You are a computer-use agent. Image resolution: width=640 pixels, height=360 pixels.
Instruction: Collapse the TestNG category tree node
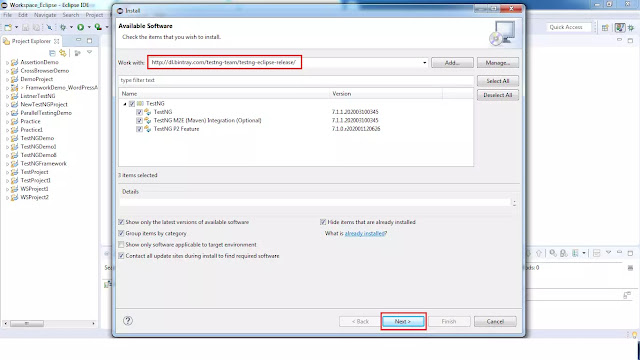125,104
